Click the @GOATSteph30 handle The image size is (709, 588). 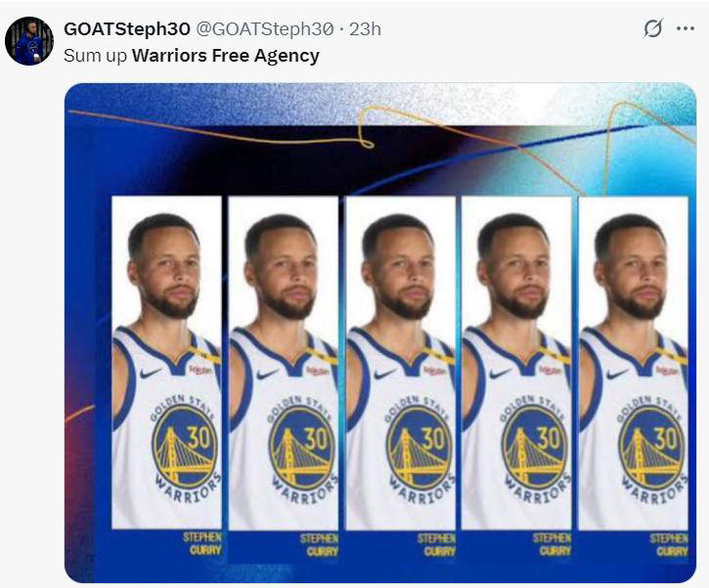pyautogui.click(x=264, y=29)
